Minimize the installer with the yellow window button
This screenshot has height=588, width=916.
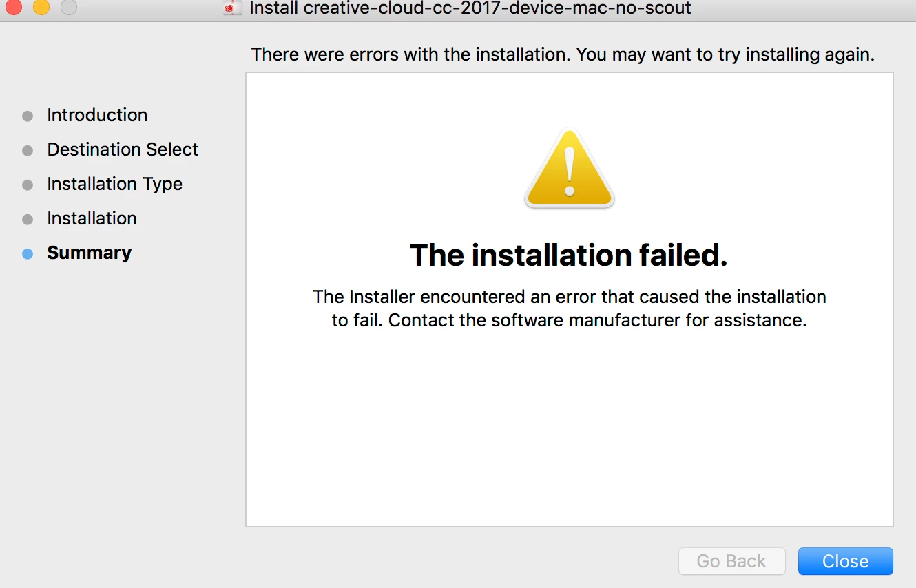pyautogui.click(x=41, y=7)
